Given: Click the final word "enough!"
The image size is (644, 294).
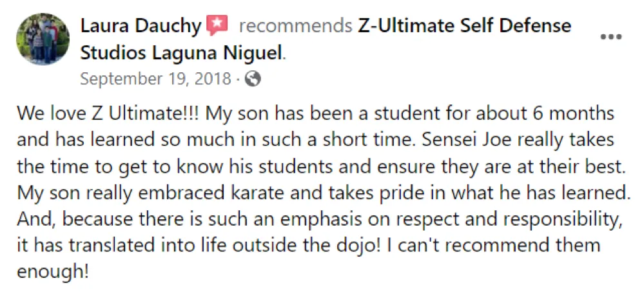Looking at the screenshot, I should [x=53, y=270].
